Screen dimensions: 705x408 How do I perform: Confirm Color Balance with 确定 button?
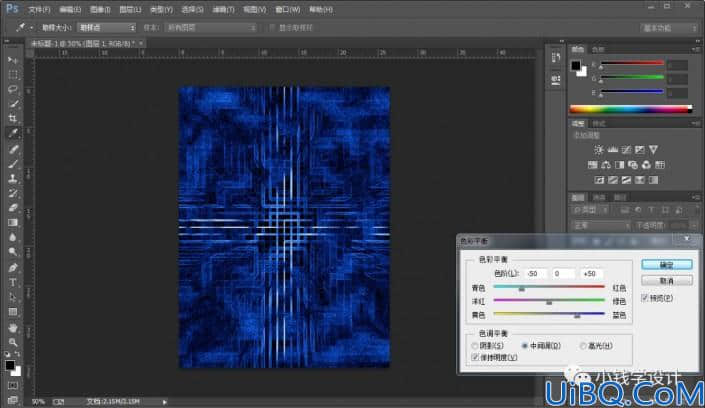[x=667, y=265]
